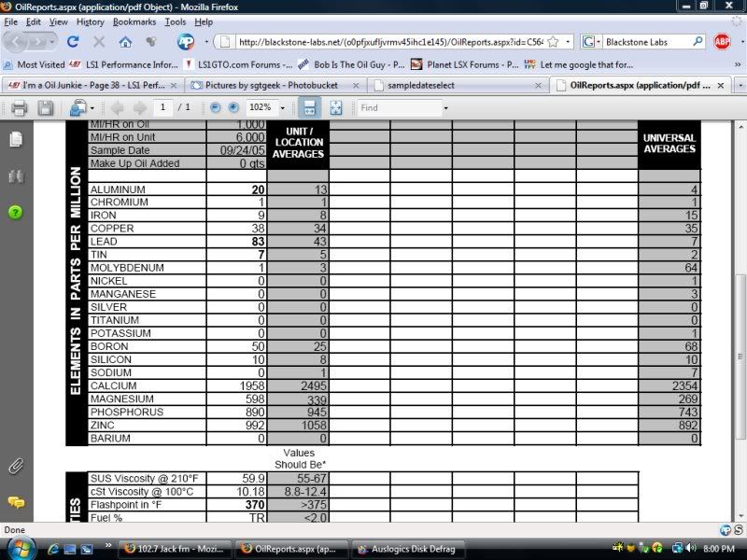Viewport: 747px width, 560px height.
Task: Expand the collaborate tool dropdown arrow
Action: point(92,108)
